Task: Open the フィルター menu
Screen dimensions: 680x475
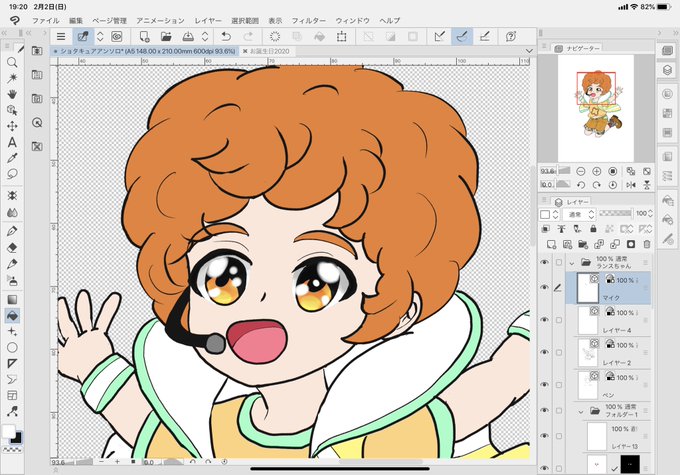Action: tap(308, 20)
